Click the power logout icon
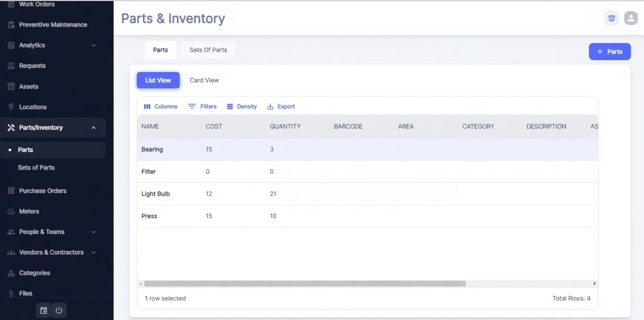Screen dimensions: 644x320 pyautogui.click(x=59, y=310)
